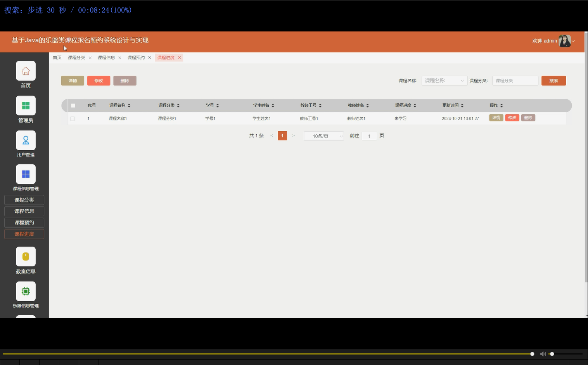
Task: Click the 学号1 cell
Action: (x=210, y=118)
